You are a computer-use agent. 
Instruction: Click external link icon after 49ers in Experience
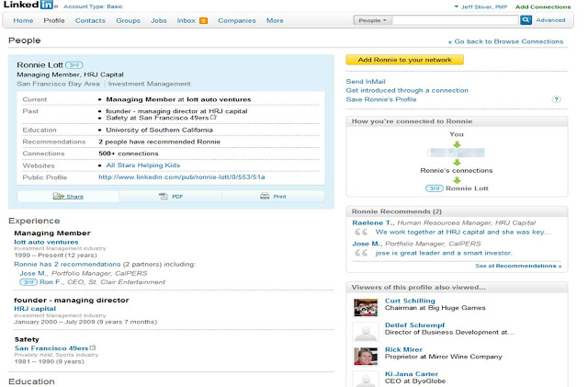pyautogui.click(x=93, y=347)
